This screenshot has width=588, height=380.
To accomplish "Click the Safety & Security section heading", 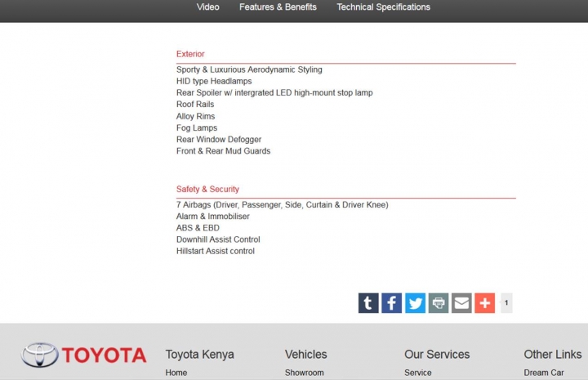I will pos(207,189).
